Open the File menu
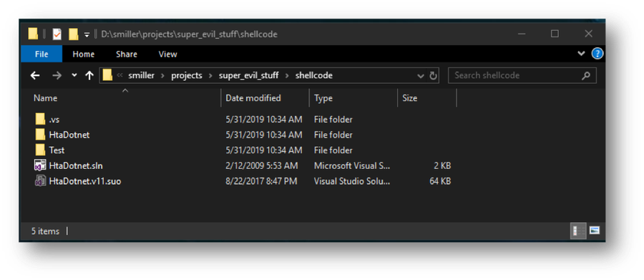 [42, 54]
